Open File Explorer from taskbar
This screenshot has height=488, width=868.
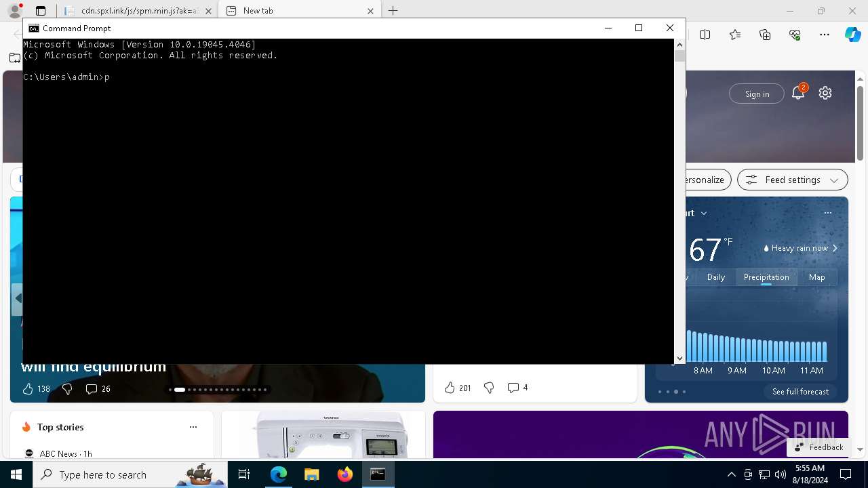[311, 474]
